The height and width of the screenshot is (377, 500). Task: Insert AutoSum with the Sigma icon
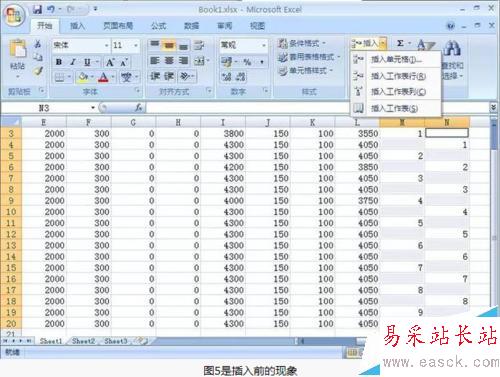click(400, 43)
